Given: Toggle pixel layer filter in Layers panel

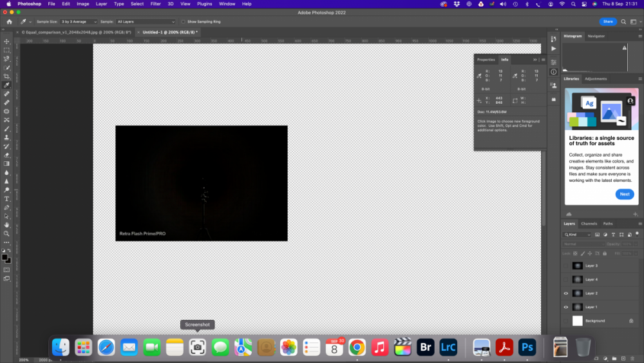Looking at the screenshot, I should [x=597, y=235].
